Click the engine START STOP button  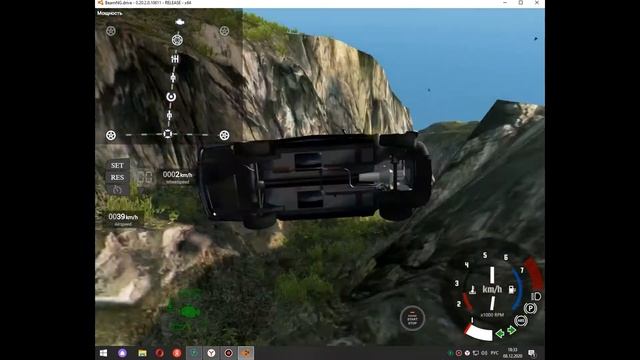pyautogui.click(x=412, y=318)
